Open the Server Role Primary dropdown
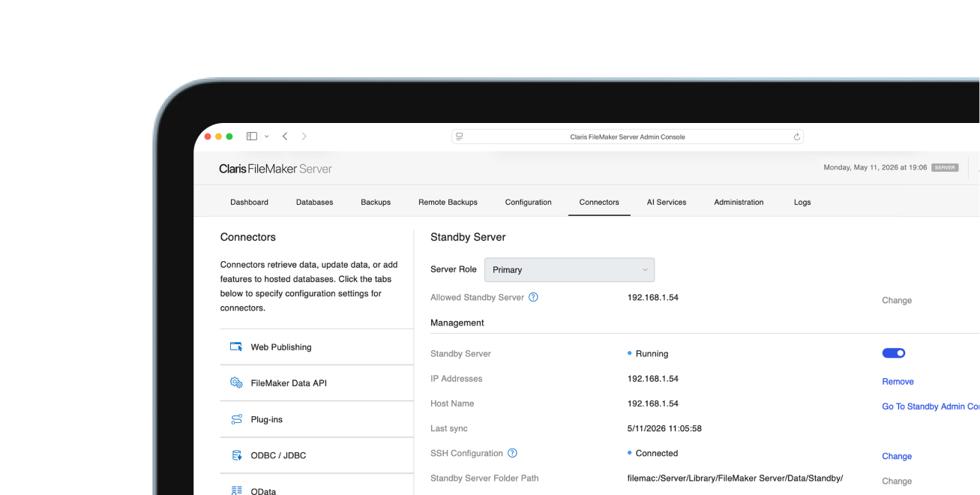 [x=569, y=270]
